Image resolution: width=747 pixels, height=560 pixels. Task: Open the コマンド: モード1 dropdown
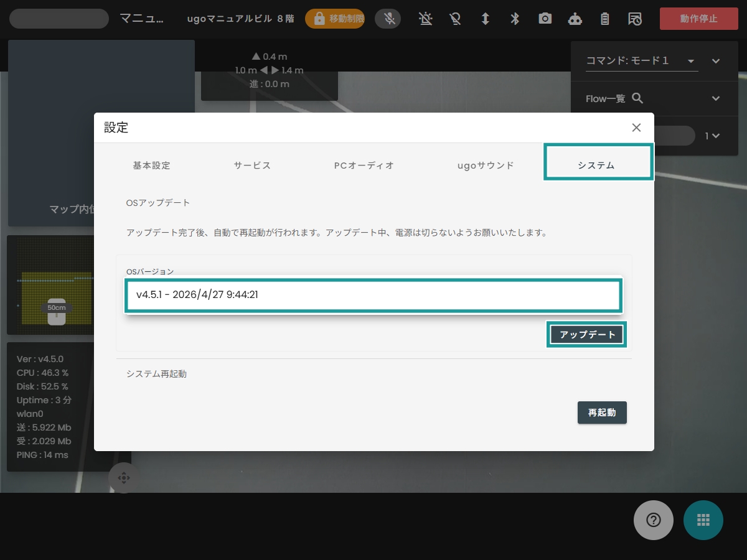[x=642, y=61]
